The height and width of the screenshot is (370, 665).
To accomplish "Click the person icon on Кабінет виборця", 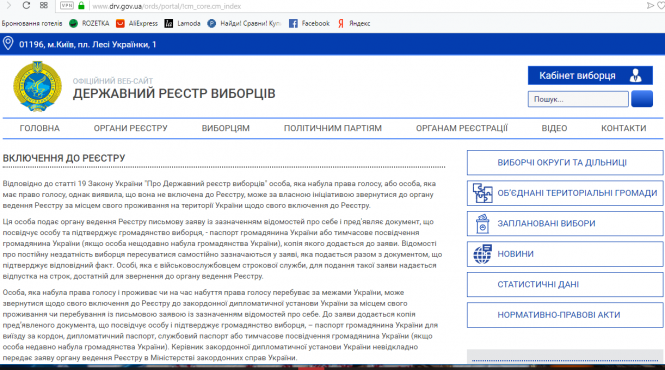I will coord(635,76).
